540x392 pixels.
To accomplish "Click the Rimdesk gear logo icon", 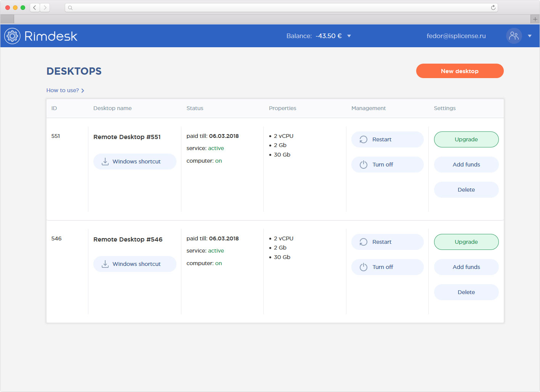I will [12, 36].
